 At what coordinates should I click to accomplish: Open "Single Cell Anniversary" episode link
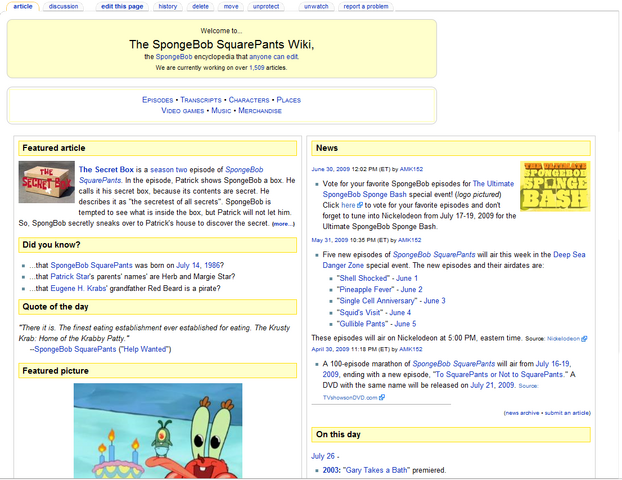pos(377,301)
